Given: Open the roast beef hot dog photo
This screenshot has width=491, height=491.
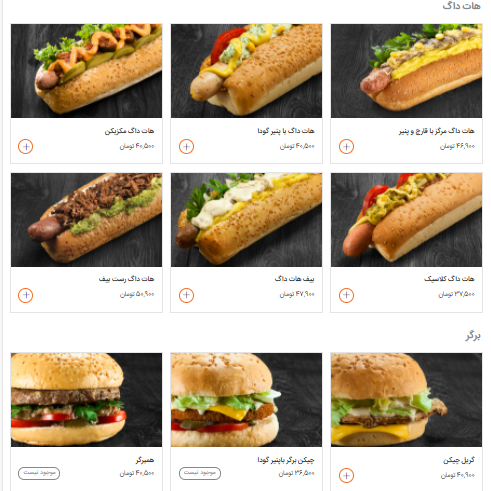Looking at the screenshot, I should (x=86, y=220).
